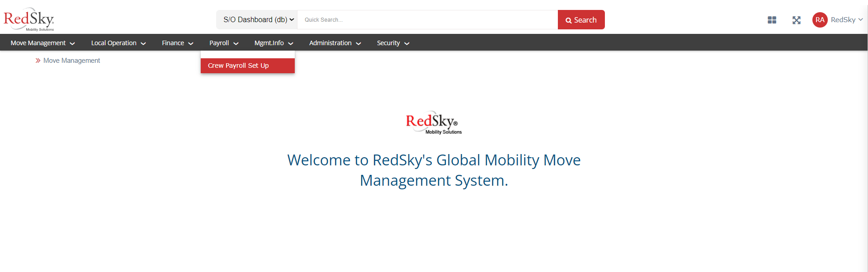
Task: Click the Move Management breadcrumb link
Action: pyautogui.click(x=71, y=61)
